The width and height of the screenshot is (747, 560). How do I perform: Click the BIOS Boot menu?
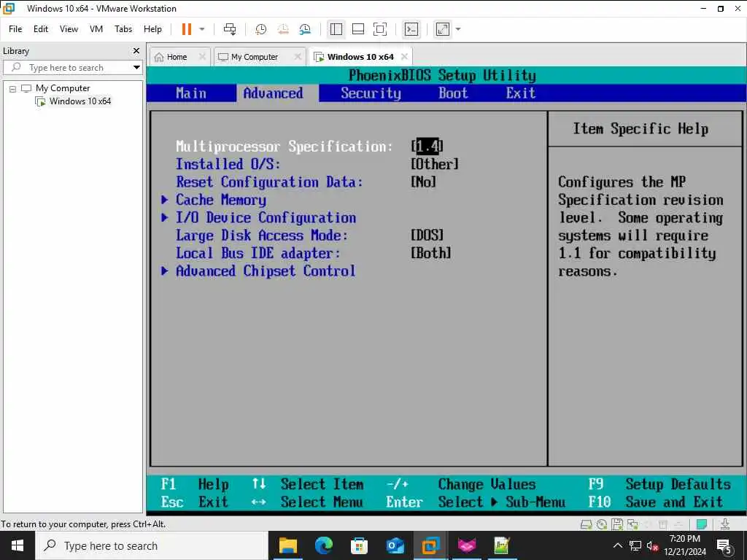click(x=453, y=93)
